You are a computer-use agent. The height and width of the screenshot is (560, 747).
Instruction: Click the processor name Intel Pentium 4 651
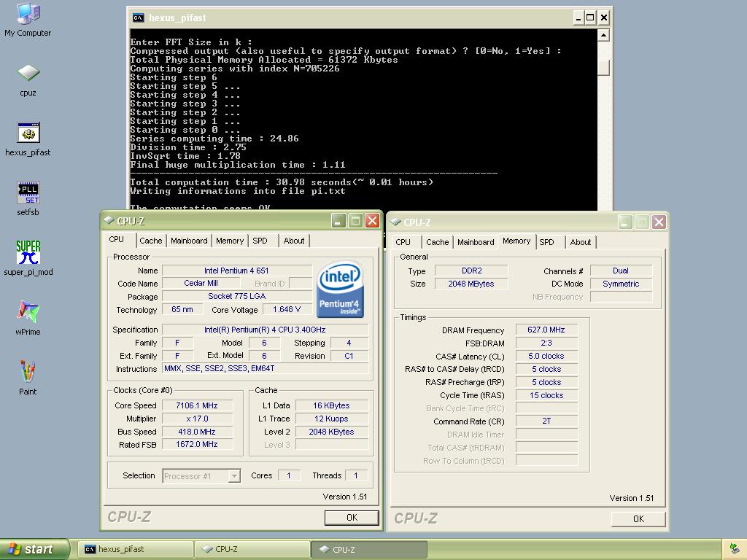click(237, 271)
